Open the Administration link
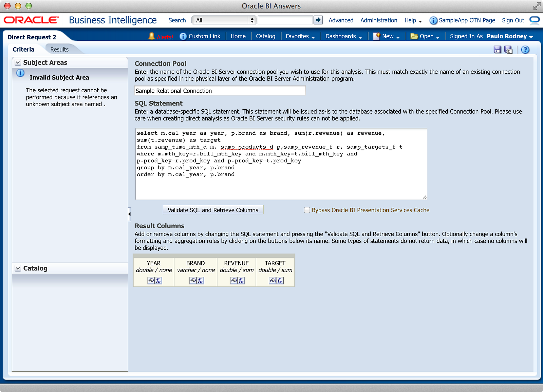 click(379, 20)
